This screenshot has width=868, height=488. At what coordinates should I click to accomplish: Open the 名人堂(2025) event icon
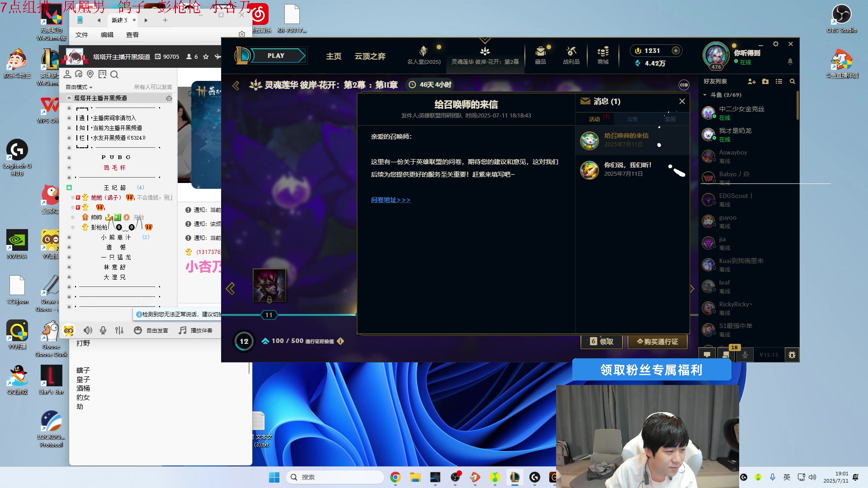tap(424, 55)
